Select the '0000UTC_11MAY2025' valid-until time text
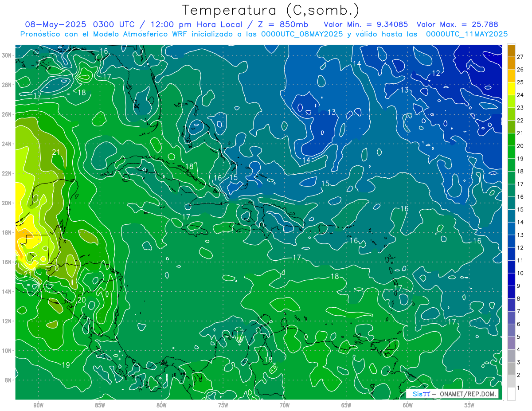The image size is (532, 411). coord(467,34)
